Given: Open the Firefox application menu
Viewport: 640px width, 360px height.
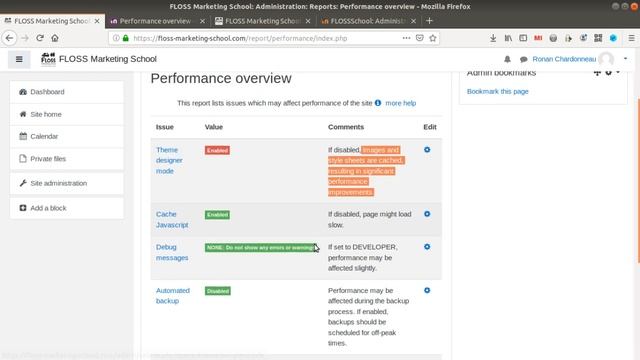Looking at the screenshot, I should (x=631, y=38).
